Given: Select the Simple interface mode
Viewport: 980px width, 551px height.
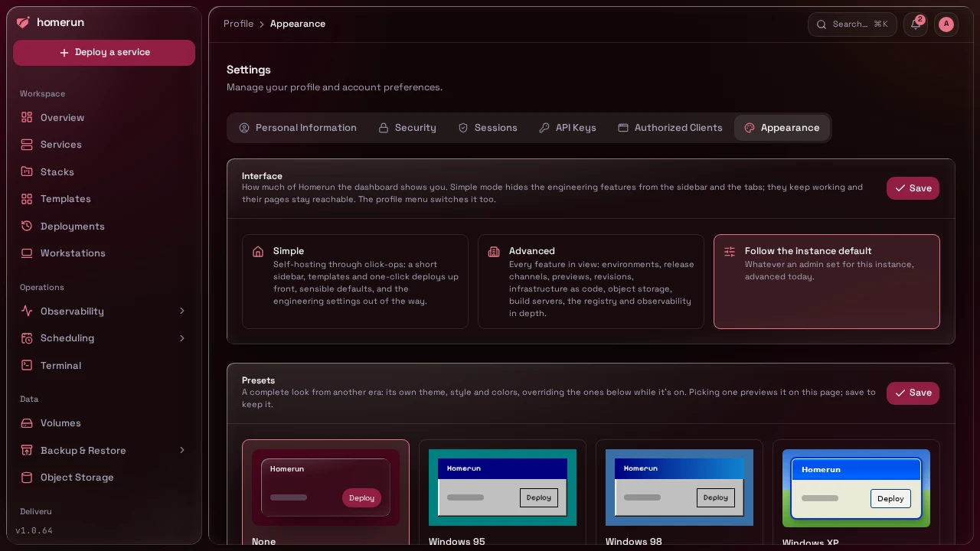Looking at the screenshot, I should coord(355,282).
